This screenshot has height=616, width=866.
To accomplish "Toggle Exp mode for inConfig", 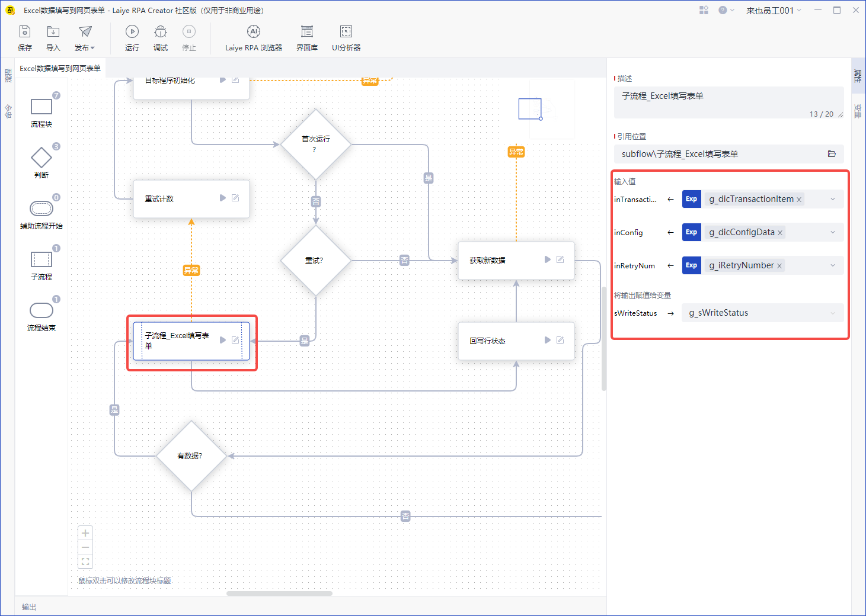I will pos(692,232).
